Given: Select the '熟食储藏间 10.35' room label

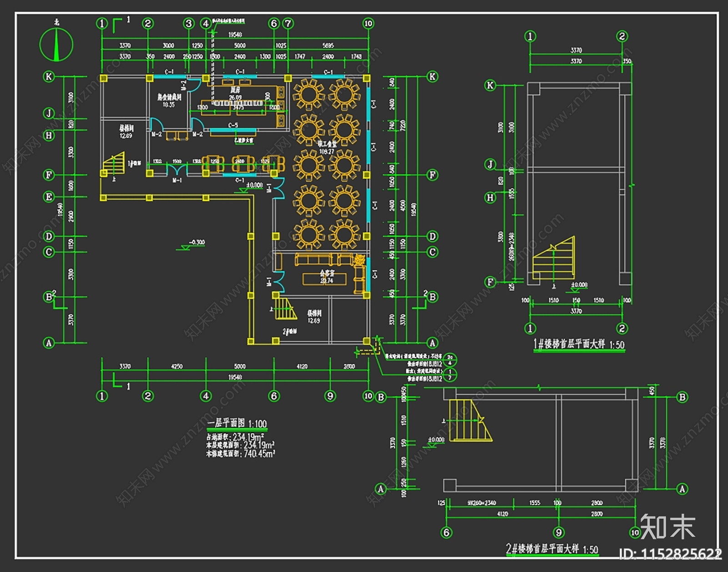Looking at the screenshot, I should [x=169, y=101].
